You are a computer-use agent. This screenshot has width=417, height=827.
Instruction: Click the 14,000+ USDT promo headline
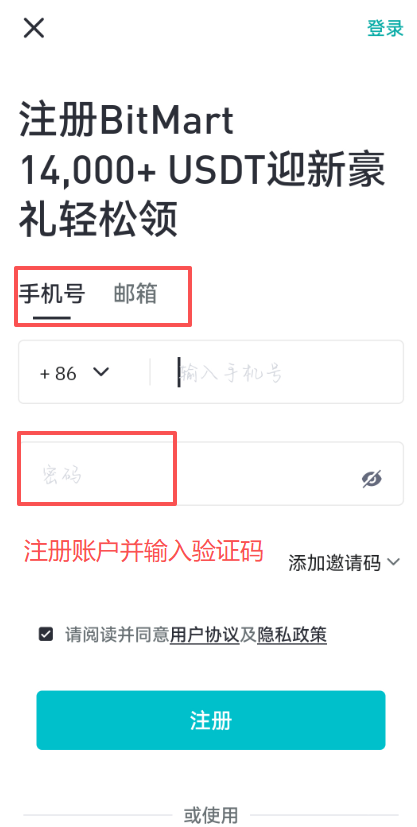pos(202,169)
